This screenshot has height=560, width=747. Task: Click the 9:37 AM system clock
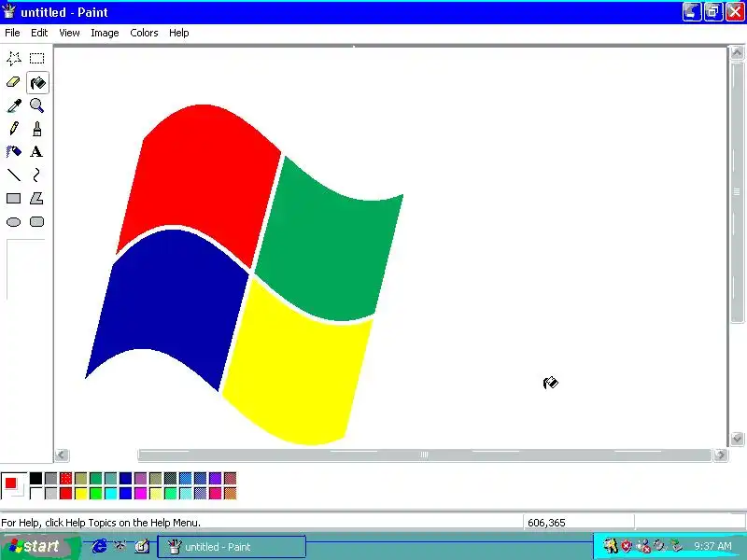[x=712, y=546]
